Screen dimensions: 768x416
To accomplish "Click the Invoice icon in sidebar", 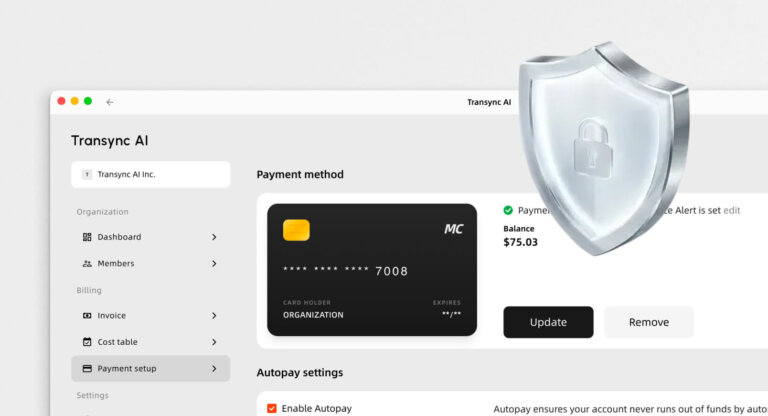I will 87,316.
